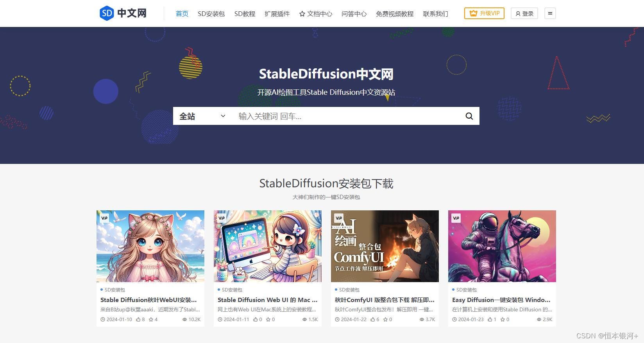Viewport: 644px width, 343px height.
Task: Open the astronaut on horse thumbnail
Action: coord(502,246)
